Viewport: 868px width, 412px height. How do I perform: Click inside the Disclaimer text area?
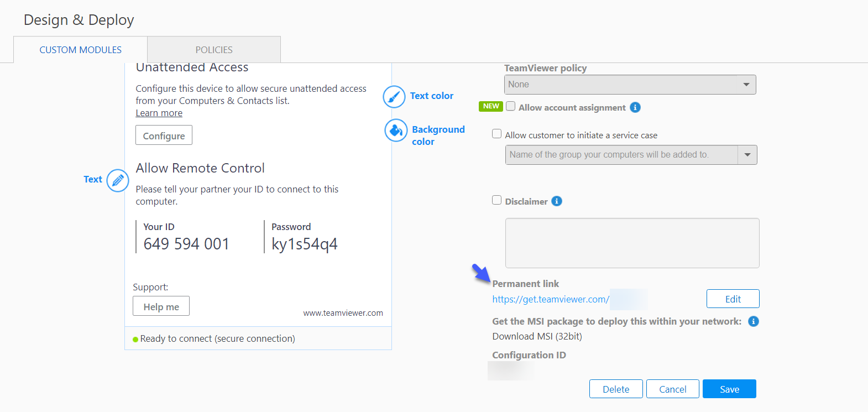tap(632, 243)
